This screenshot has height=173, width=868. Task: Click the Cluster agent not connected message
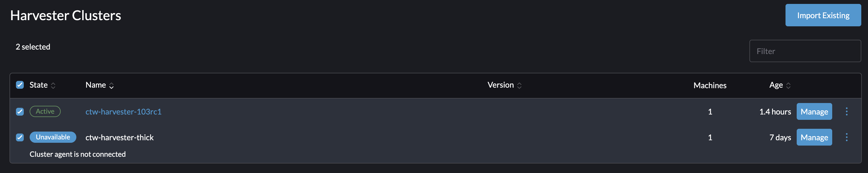click(77, 154)
